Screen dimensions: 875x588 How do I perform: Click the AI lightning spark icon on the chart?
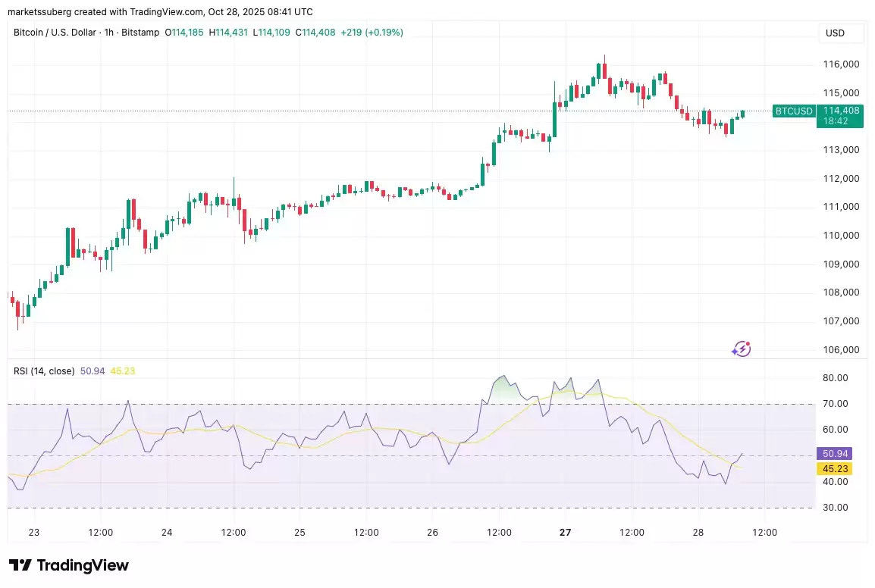tap(741, 349)
